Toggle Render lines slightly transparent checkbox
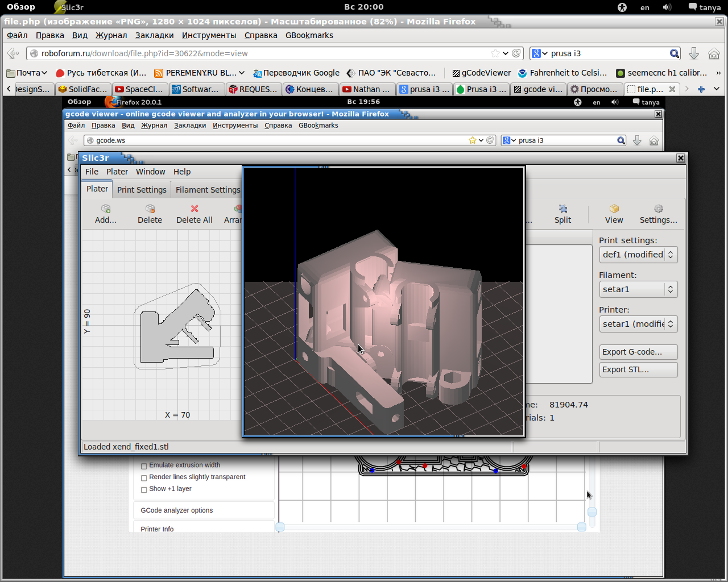 [x=144, y=478]
